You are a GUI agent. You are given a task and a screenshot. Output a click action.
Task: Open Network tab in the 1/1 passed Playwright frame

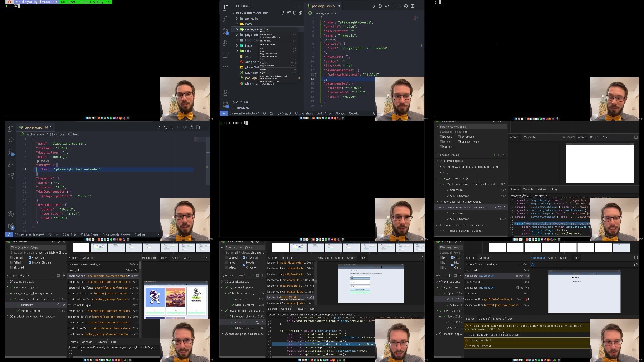(543, 189)
